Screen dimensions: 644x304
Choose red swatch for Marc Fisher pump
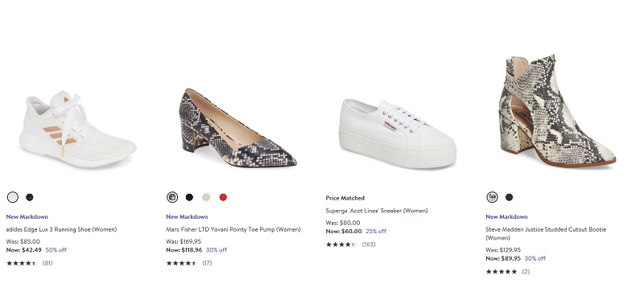tap(223, 197)
